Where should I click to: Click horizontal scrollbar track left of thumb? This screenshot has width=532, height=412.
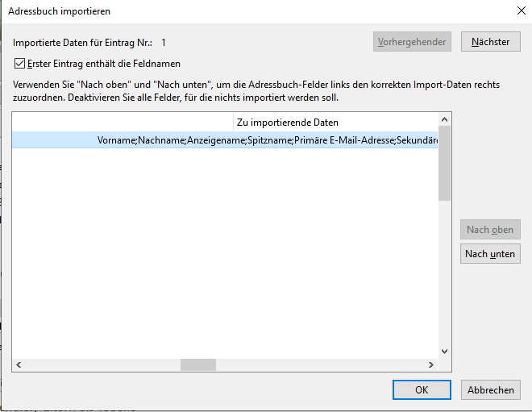(x=103, y=364)
